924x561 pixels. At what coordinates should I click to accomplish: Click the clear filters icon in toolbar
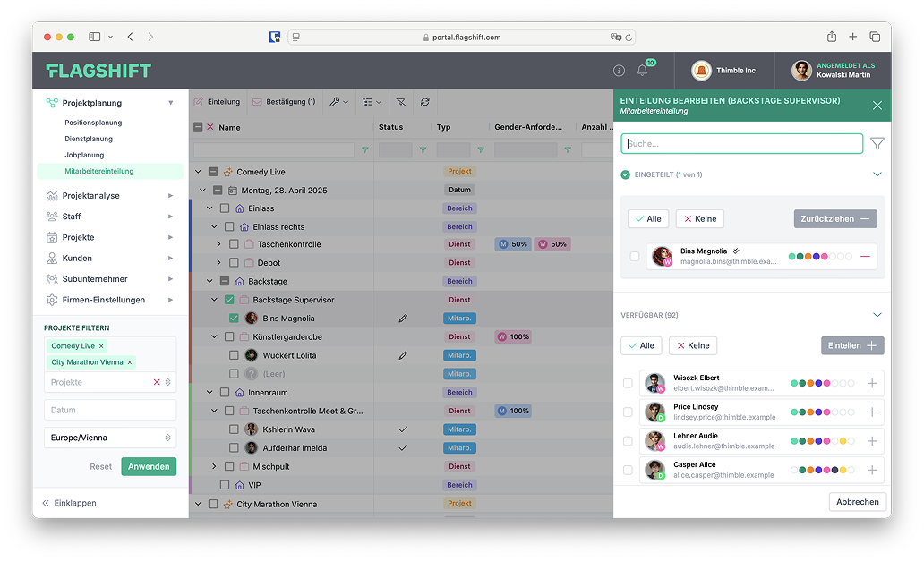point(400,102)
